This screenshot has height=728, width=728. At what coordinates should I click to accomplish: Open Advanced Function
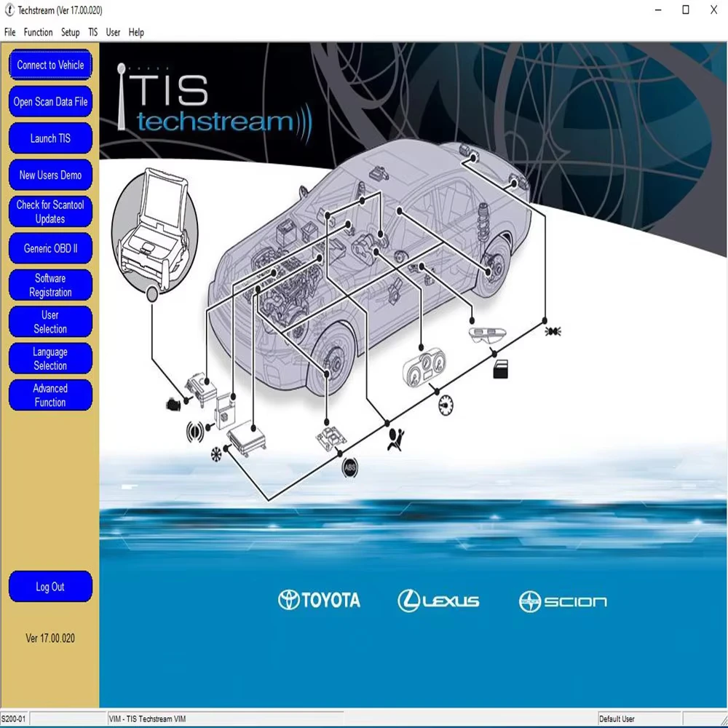(50, 395)
